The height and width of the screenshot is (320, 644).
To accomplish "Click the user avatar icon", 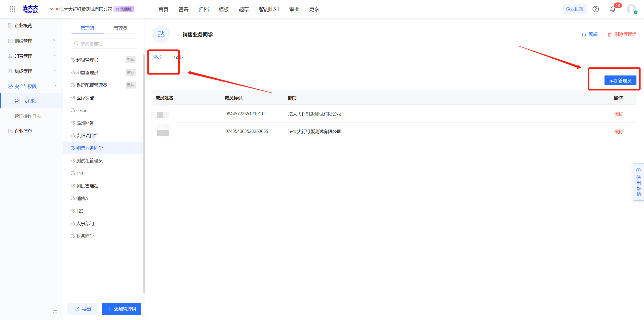I will tap(631, 9).
